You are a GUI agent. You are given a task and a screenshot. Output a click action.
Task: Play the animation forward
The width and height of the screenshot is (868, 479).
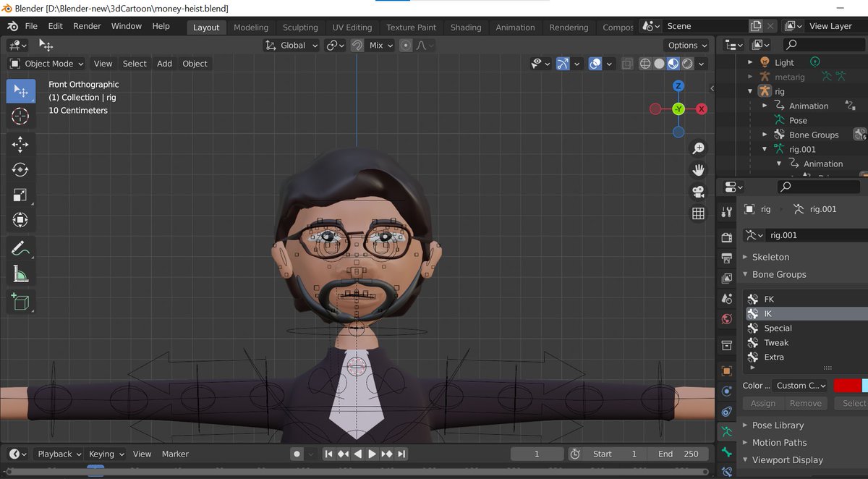point(372,454)
